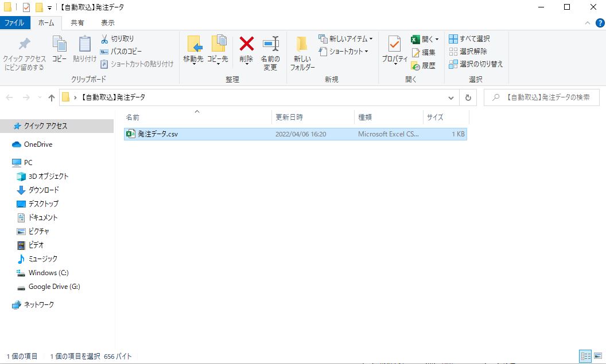Screen dimensions: 606x364
Task: Switch to large icons view in status bar
Action: tap(597, 356)
